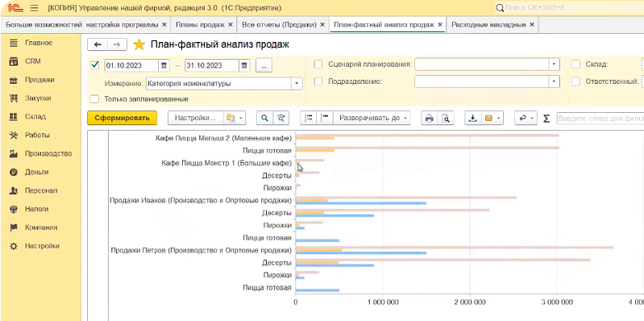The width and height of the screenshot is (644, 321).
Task: Switch to Все отчеты (Продажи) tab
Action: pos(279,25)
